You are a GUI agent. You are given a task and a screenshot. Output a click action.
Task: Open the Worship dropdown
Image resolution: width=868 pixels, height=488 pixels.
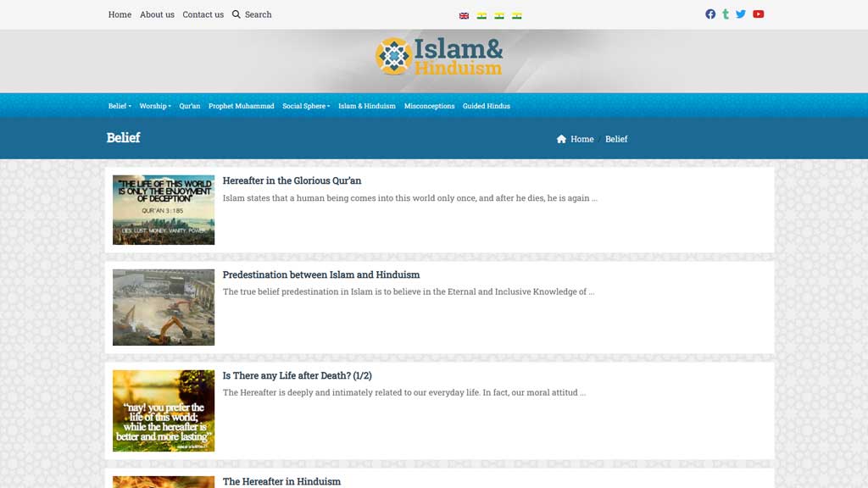point(154,106)
